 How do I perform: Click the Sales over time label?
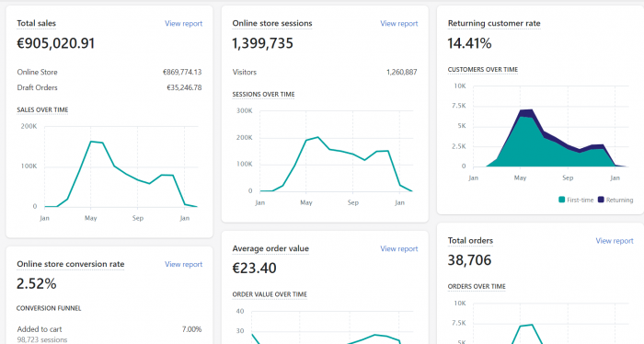[x=42, y=109]
